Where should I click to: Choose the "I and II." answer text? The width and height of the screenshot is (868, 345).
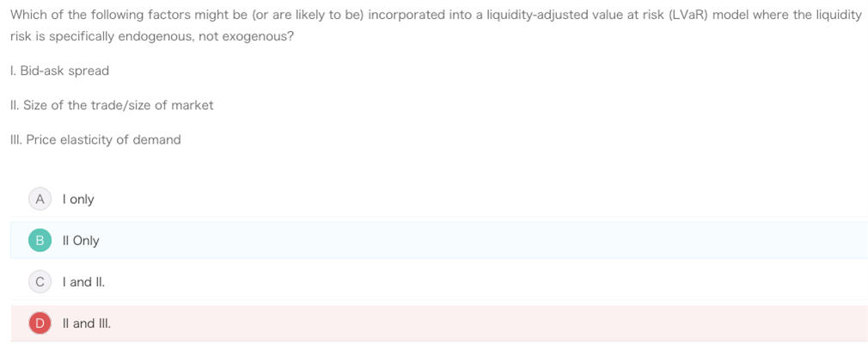point(83,282)
